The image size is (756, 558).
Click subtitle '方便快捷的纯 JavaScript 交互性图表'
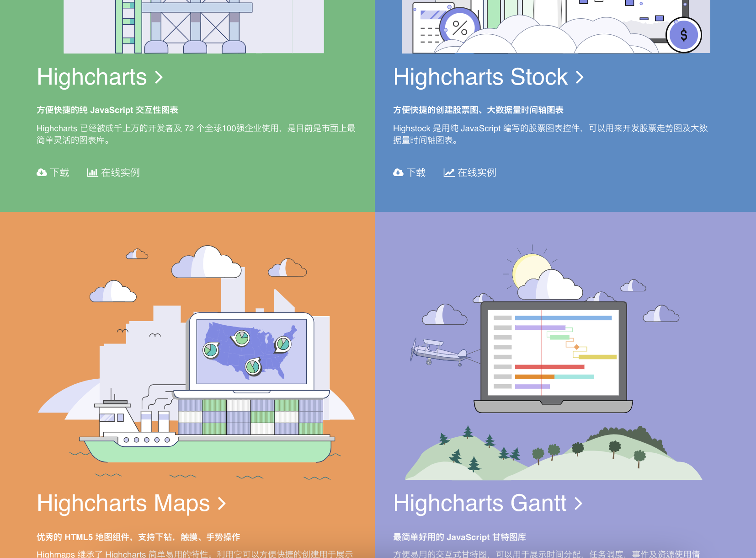click(x=107, y=110)
